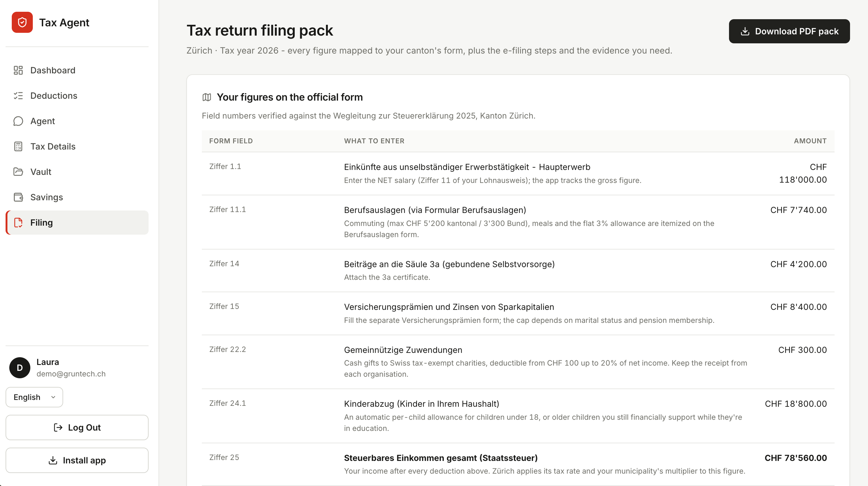868x486 pixels.
Task: Open the Deductions section
Action: pyautogui.click(x=77, y=96)
